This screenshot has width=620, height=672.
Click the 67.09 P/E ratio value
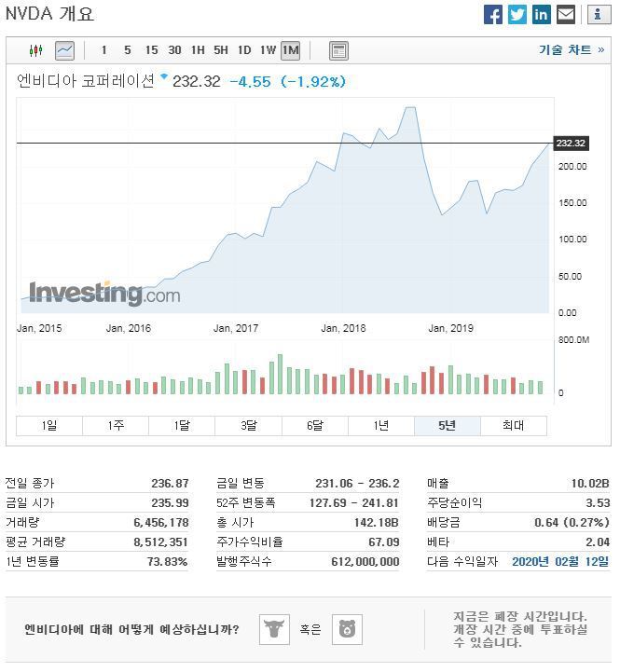(384, 542)
